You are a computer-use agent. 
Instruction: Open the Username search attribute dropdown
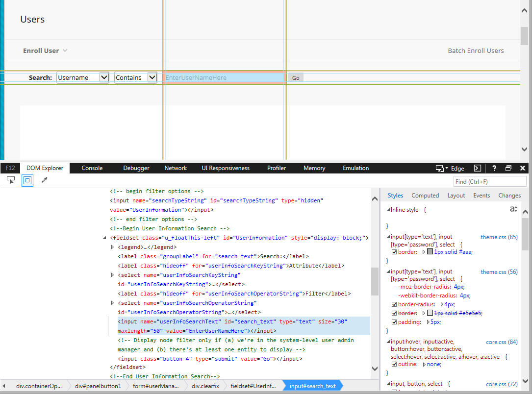83,77
